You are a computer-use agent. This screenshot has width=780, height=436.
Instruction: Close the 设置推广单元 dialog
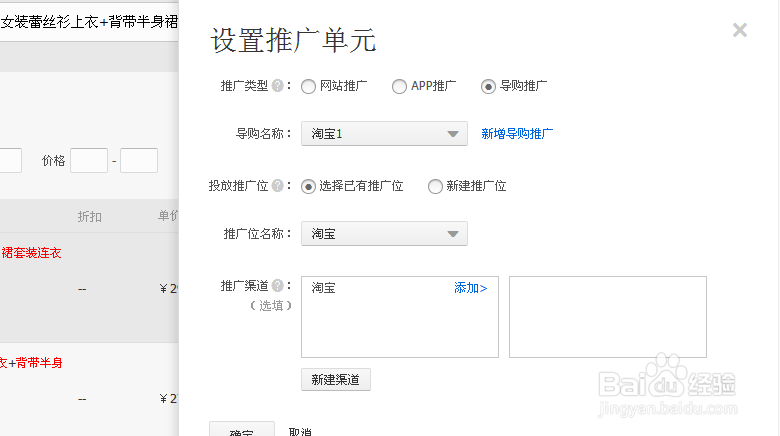pos(740,30)
